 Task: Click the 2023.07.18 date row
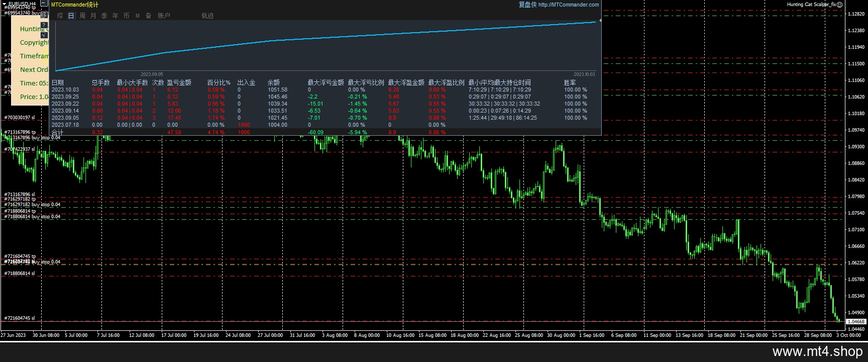[x=65, y=125]
